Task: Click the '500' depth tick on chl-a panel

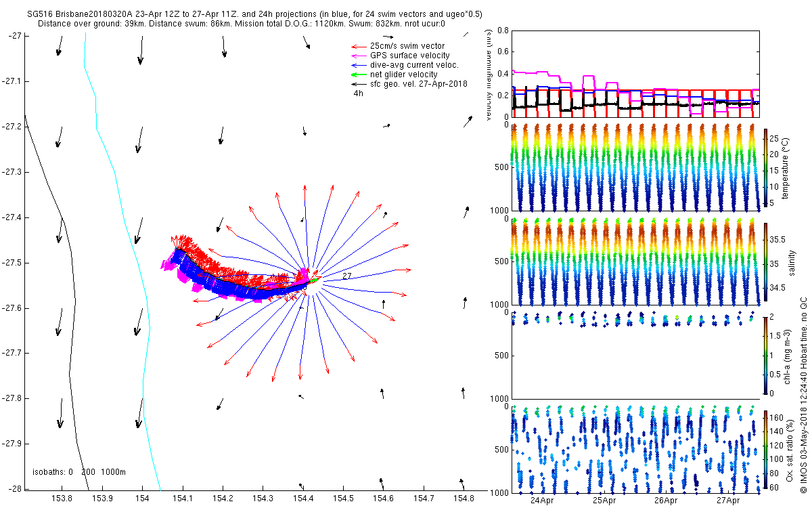Action: coord(501,356)
